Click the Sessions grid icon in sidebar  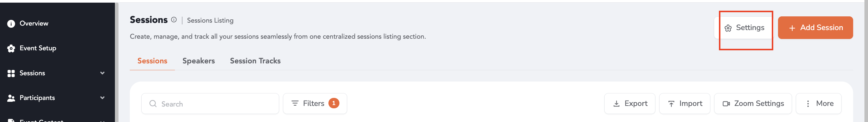(x=11, y=73)
